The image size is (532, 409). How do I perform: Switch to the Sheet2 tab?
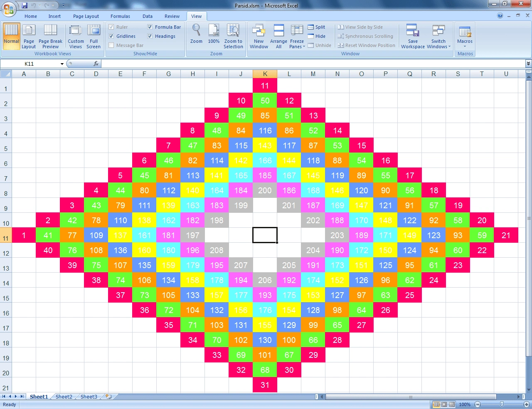(64, 397)
